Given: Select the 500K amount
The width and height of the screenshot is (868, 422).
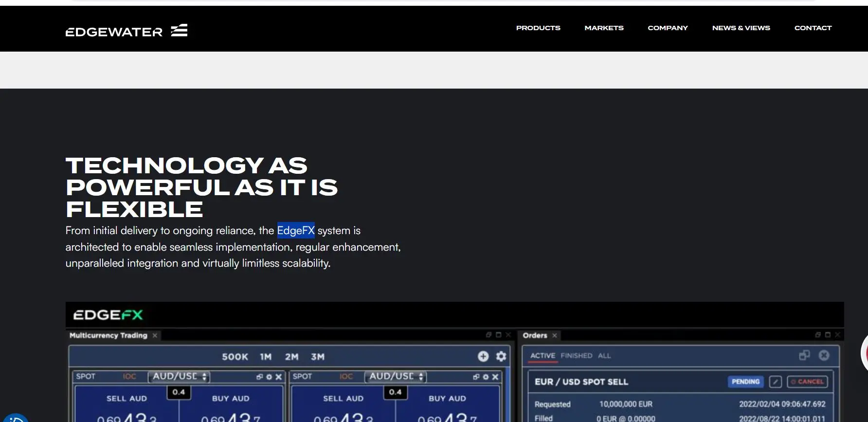Looking at the screenshot, I should [x=235, y=357].
